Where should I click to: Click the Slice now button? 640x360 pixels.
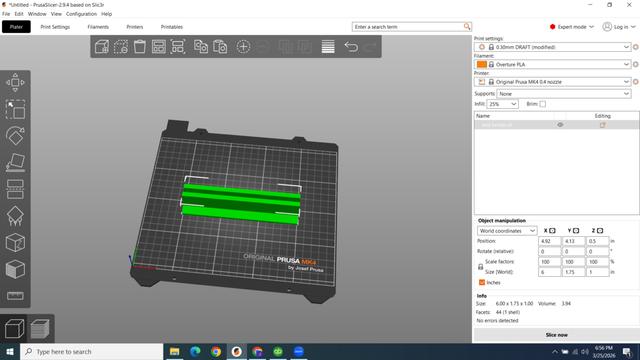[x=556, y=335]
